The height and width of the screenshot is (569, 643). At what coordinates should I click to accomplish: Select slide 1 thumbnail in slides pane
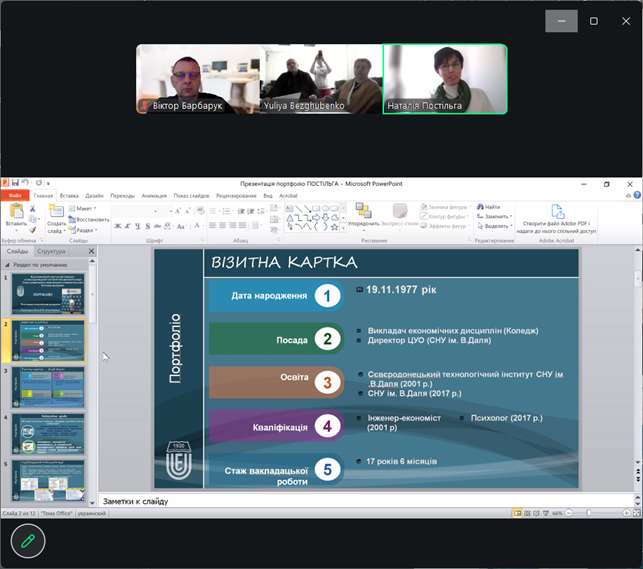48,294
